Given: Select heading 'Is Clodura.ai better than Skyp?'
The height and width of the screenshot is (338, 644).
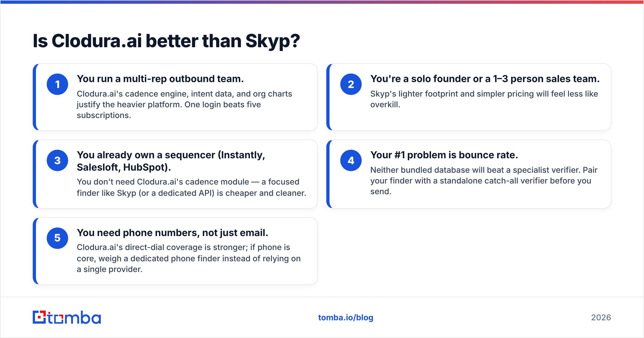Looking at the screenshot, I should pos(166,41).
